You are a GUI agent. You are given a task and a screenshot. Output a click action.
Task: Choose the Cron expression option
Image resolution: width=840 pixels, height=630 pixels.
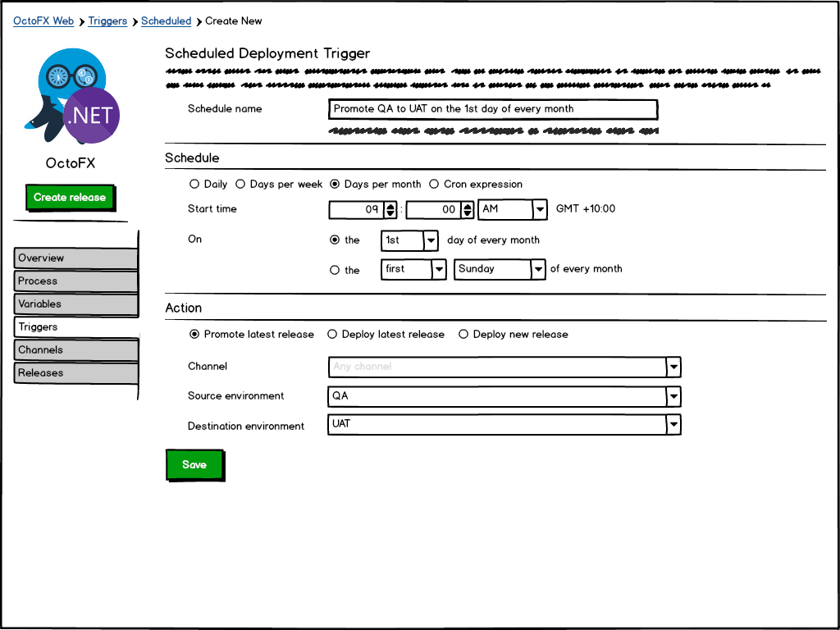[434, 185]
